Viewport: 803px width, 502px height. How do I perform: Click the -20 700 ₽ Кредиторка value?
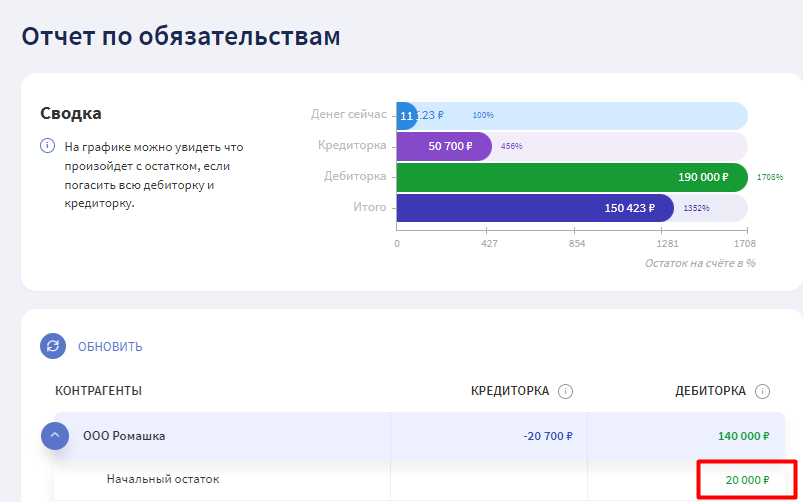point(548,436)
